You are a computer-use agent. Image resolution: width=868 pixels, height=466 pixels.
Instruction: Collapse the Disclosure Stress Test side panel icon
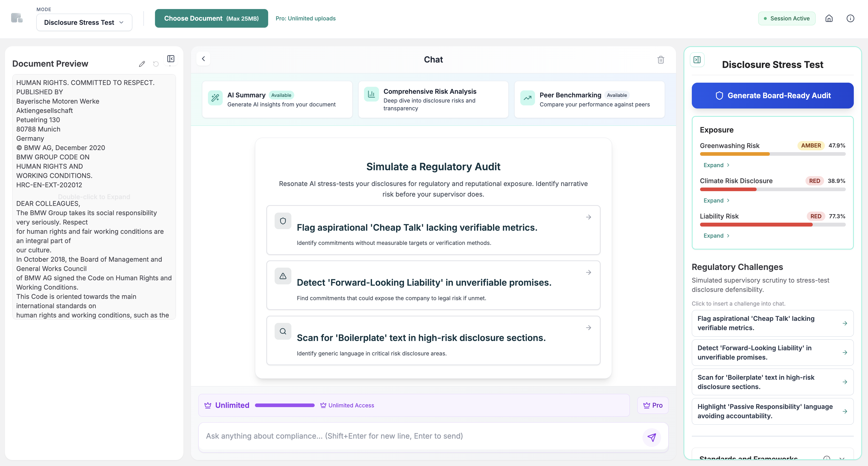point(697,60)
